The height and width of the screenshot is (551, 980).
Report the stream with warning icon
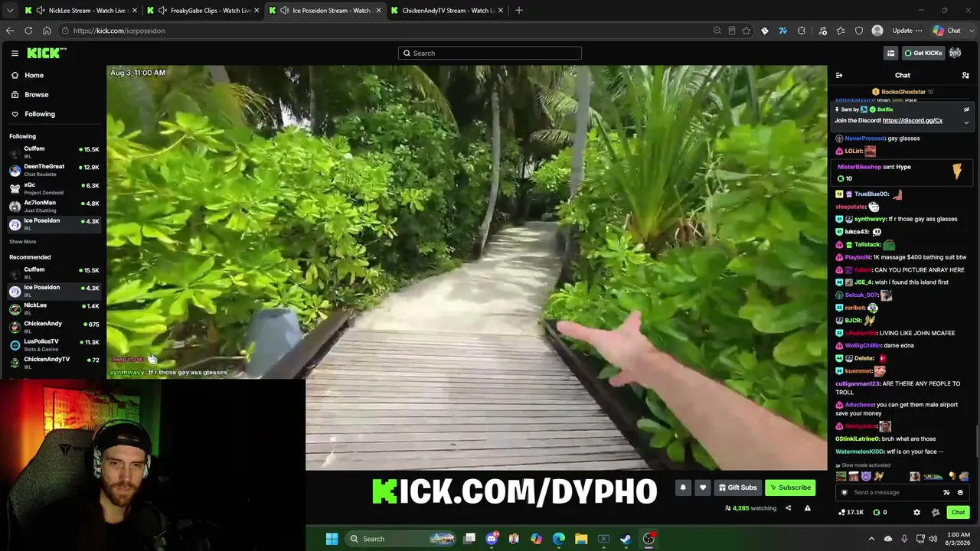point(807,508)
